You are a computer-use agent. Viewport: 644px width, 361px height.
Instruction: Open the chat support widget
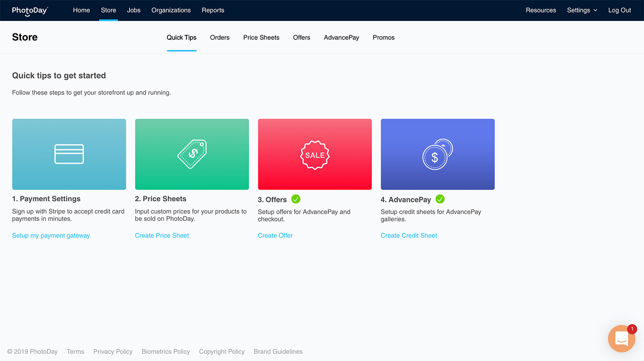tap(621, 339)
